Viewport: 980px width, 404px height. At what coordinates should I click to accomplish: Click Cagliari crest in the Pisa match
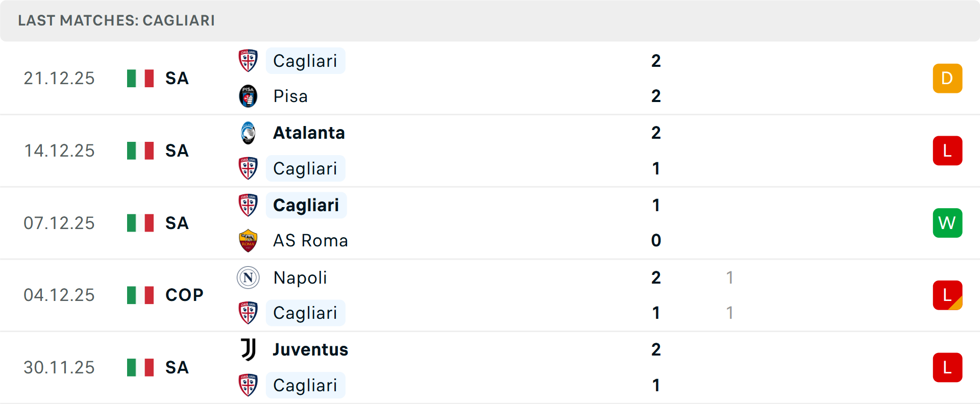tap(248, 61)
